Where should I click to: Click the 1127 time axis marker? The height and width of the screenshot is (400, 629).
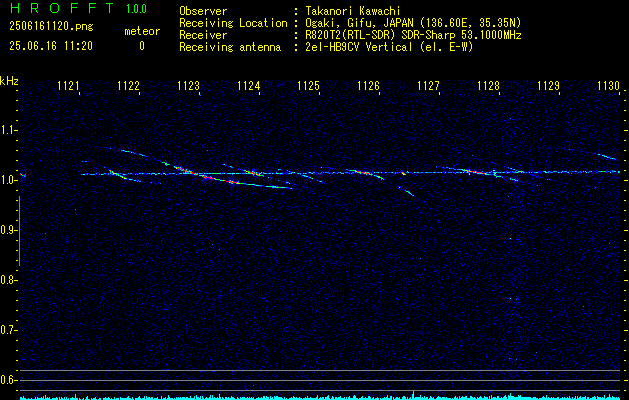coord(428,86)
